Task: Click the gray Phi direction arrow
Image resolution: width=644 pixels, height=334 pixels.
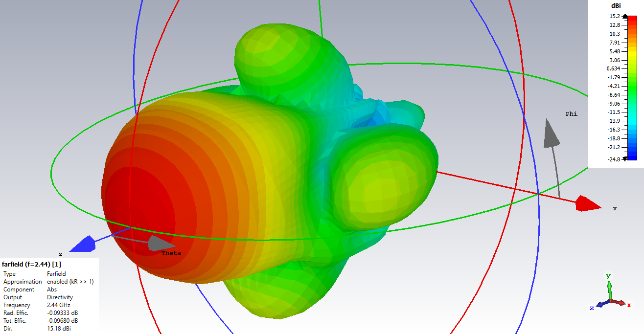Action: [552, 134]
